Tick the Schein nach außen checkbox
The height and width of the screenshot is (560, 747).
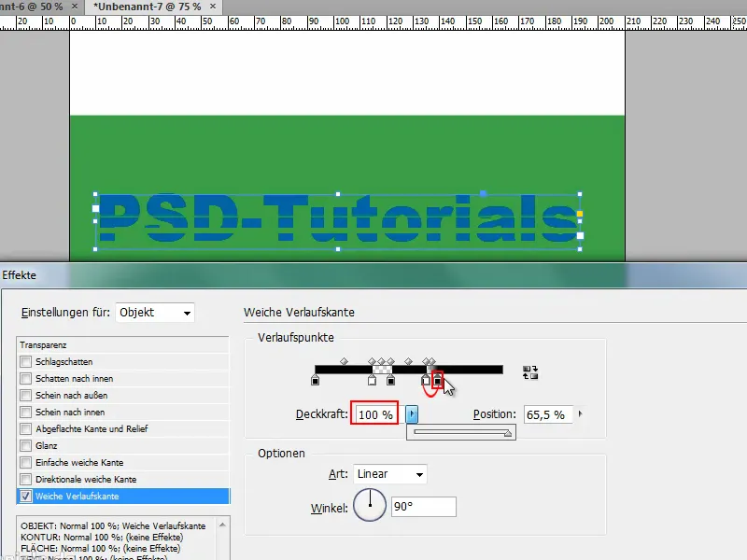click(x=26, y=395)
